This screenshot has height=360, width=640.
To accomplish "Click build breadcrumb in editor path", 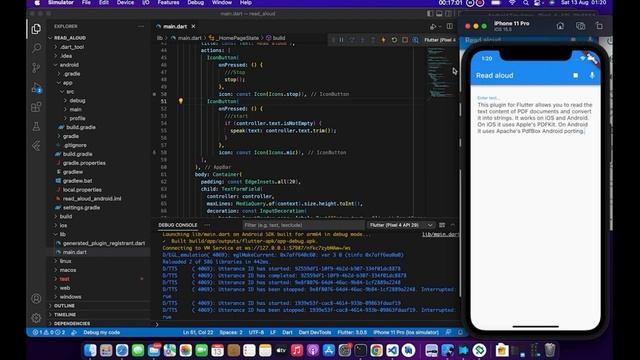I will [279, 38].
